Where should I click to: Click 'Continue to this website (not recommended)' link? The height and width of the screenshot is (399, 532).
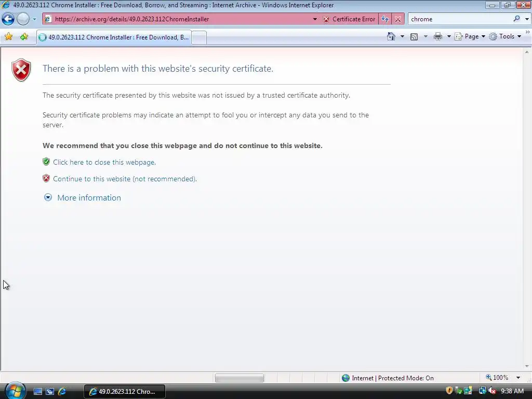(125, 179)
